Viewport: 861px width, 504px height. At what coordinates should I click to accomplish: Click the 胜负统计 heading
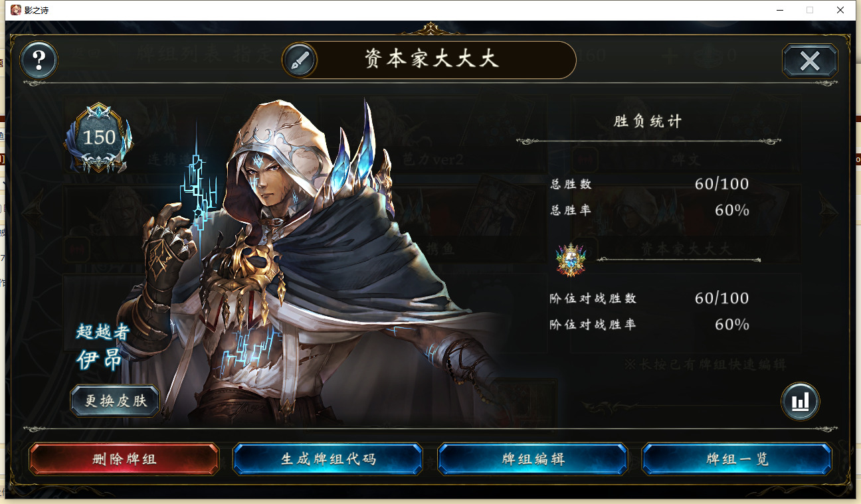pyautogui.click(x=648, y=122)
